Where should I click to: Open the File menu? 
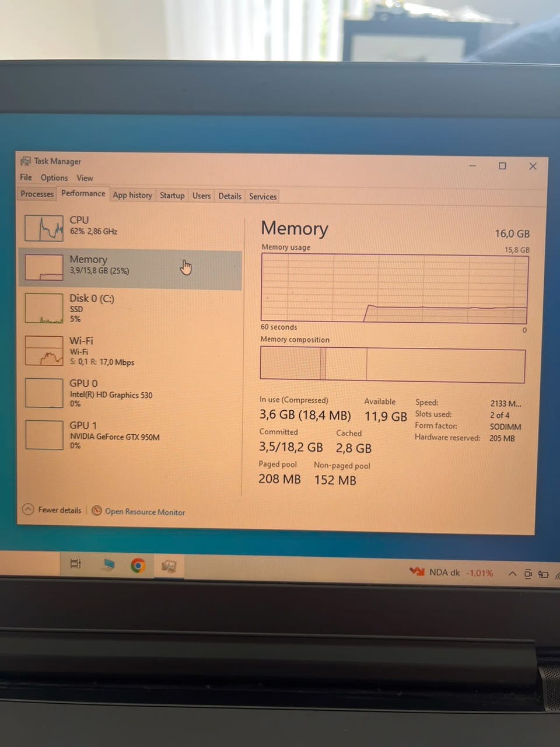26,177
